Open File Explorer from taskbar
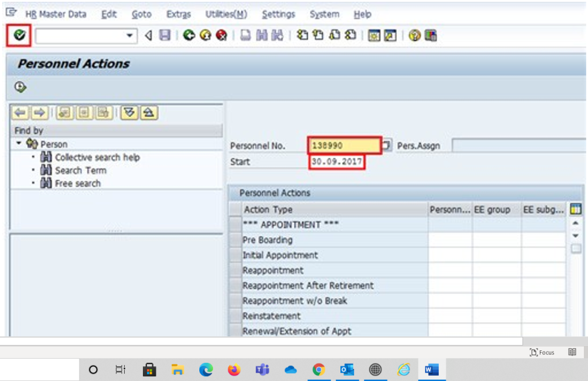Viewport: 588px width, 381px height. coord(178,370)
